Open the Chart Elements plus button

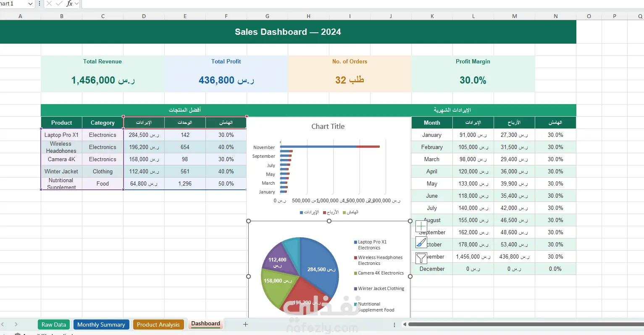421,226
